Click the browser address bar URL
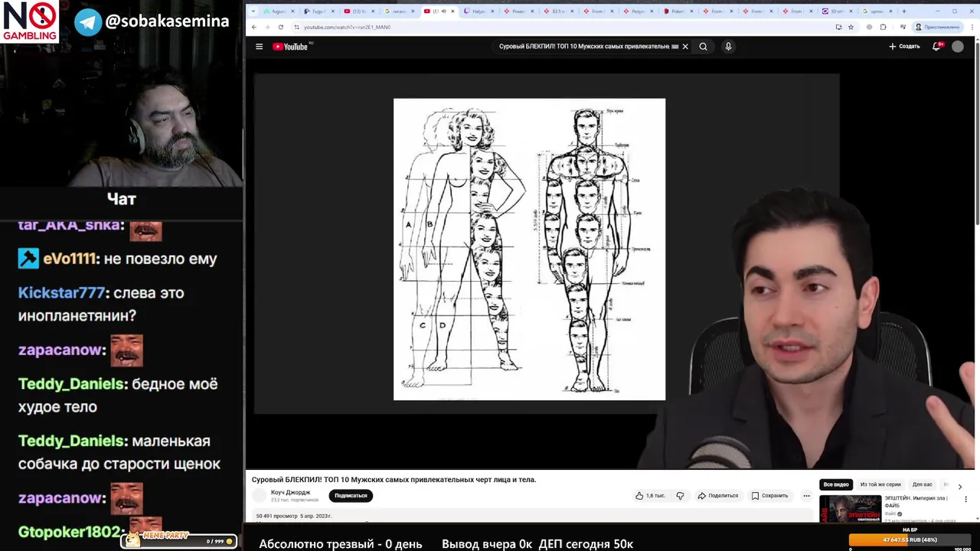Viewport: 980px width, 551px height. coord(347,27)
